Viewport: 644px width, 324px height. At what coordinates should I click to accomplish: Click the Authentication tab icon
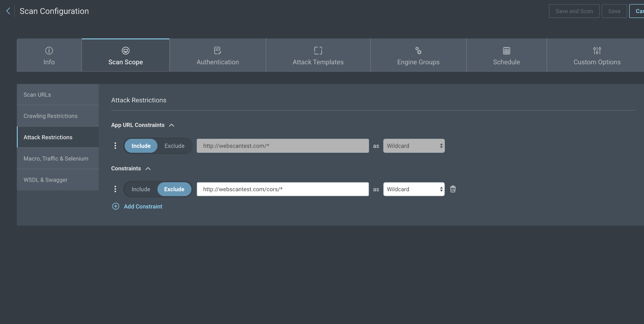pos(217,51)
